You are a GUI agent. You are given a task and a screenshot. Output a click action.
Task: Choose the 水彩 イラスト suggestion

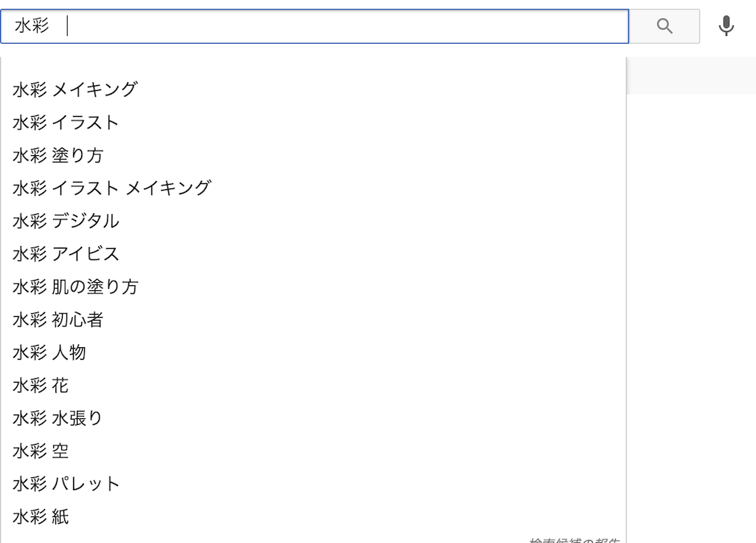(x=66, y=123)
